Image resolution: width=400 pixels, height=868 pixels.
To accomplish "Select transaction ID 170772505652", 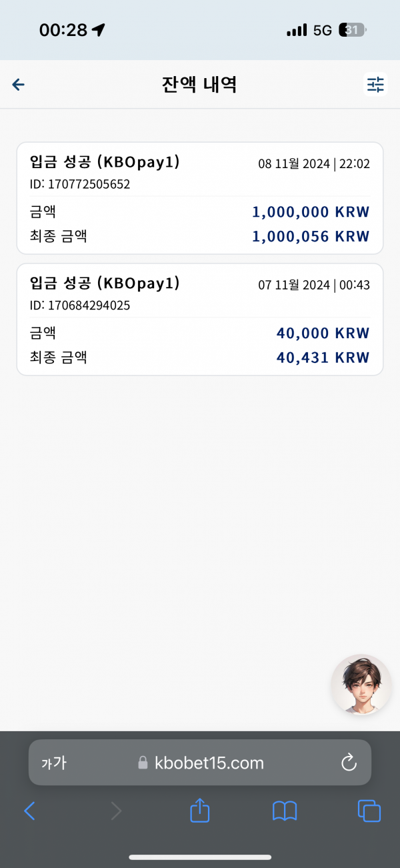I will point(80,184).
